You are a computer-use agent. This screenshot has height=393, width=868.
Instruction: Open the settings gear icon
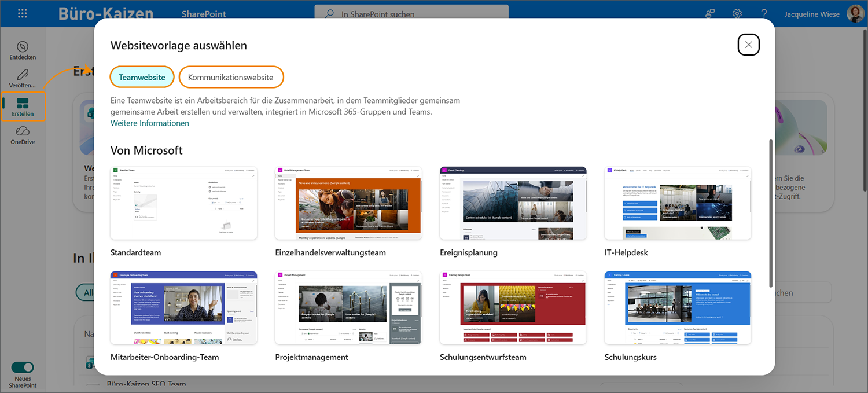point(737,14)
